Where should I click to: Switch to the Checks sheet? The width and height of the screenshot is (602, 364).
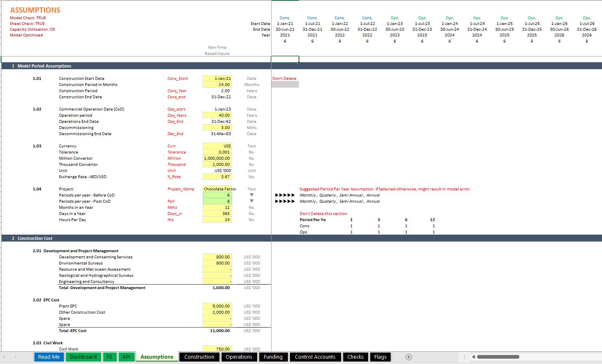tap(355, 357)
